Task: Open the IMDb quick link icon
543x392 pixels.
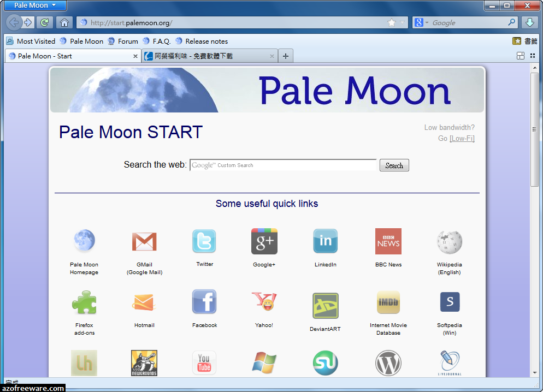Action: tap(388, 302)
